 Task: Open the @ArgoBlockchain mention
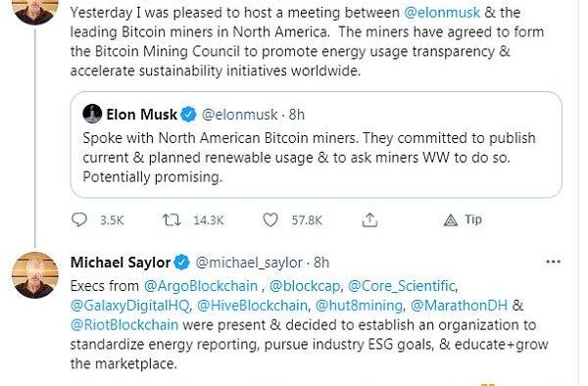point(201,286)
